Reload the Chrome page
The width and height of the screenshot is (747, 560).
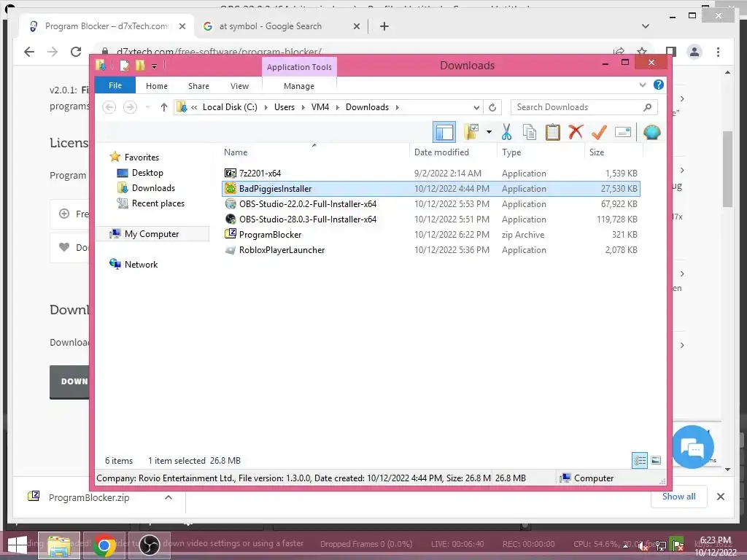[76, 52]
